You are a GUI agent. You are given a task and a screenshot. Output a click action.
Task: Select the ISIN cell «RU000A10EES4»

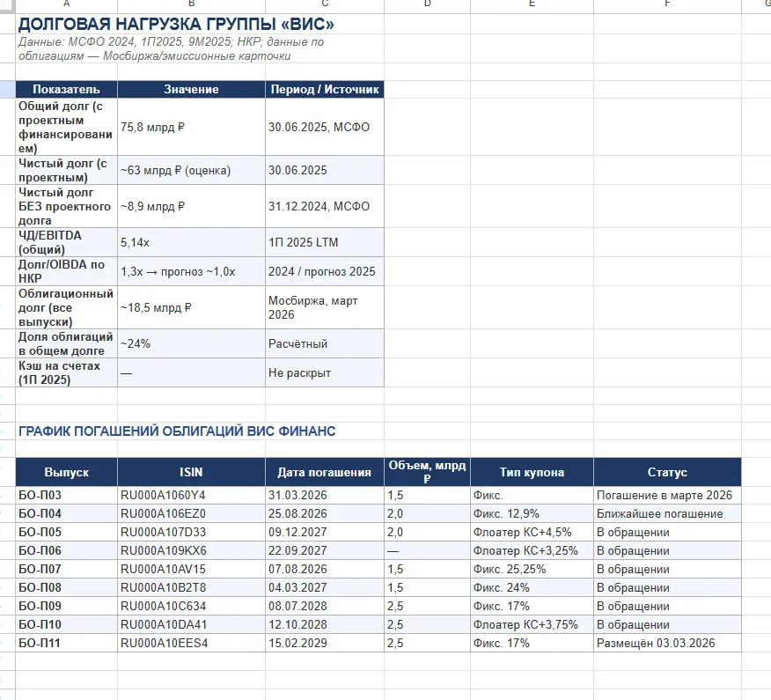(x=191, y=643)
